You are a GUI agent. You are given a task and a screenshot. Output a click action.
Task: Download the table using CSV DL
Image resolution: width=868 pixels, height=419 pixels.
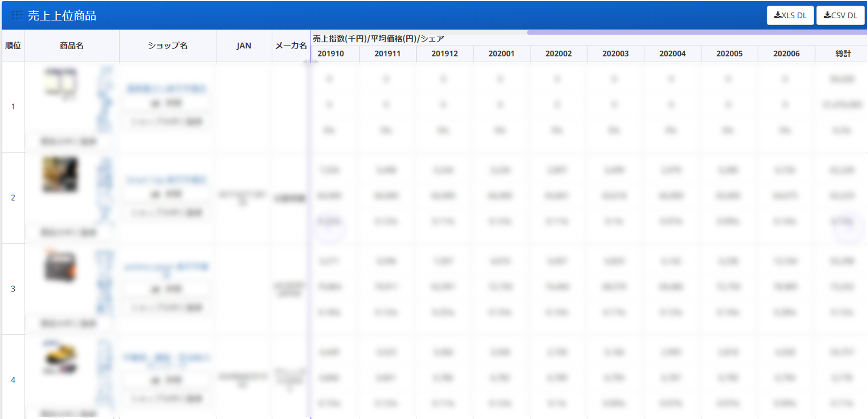[840, 16]
